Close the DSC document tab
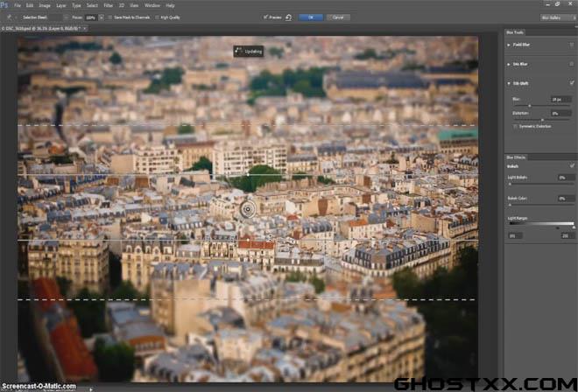The height and width of the screenshot is (392, 578). tap(85, 28)
